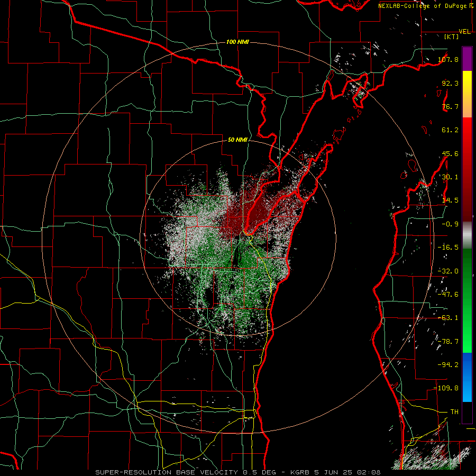This screenshot has width=476, height=476.
Task: Click the "KGRB" station ID in the caption
Action: point(300,472)
